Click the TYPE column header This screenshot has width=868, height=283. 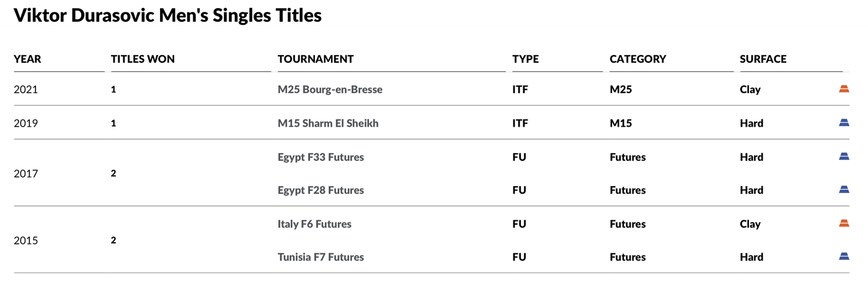click(526, 59)
